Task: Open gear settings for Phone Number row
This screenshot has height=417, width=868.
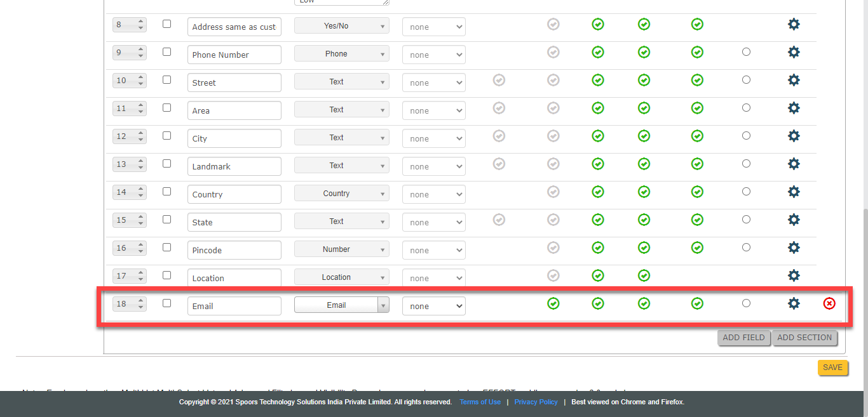Action: (x=794, y=52)
